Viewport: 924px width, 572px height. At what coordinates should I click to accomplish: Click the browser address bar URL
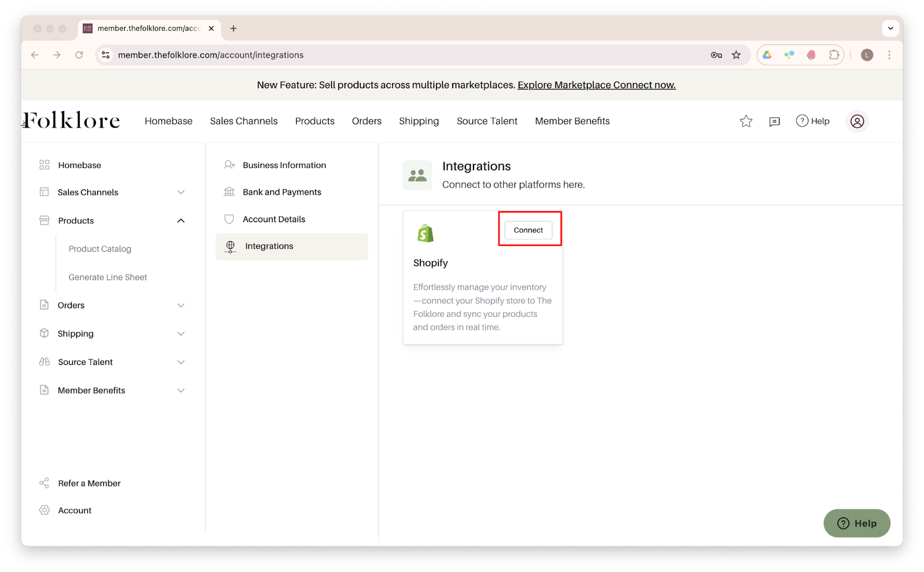[x=211, y=55]
